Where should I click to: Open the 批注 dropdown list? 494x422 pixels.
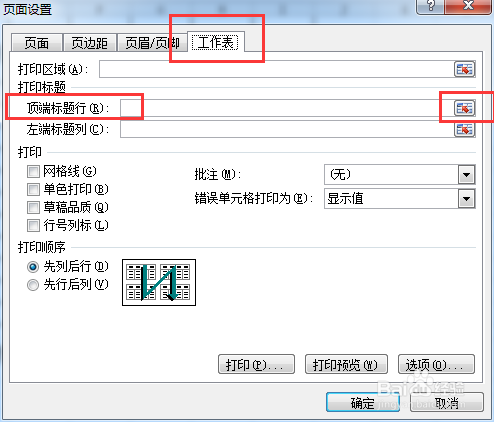[x=466, y=174]
